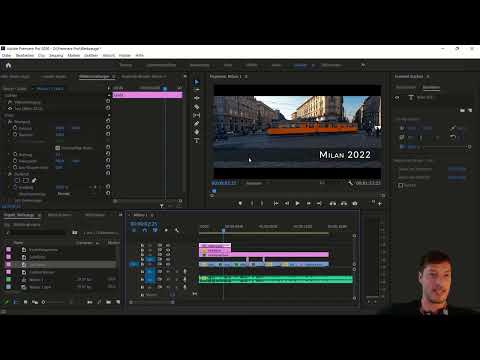Toggle layer visibility eye in Essential Graphics

click(397, 98)
